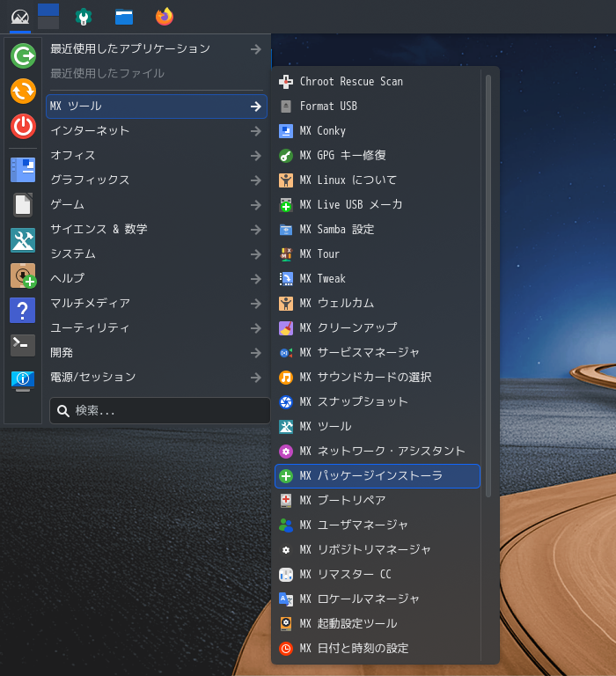Open MX GPG キー修復
The width and height of the screenshot is (616, 676).
(x=378, y=155)
